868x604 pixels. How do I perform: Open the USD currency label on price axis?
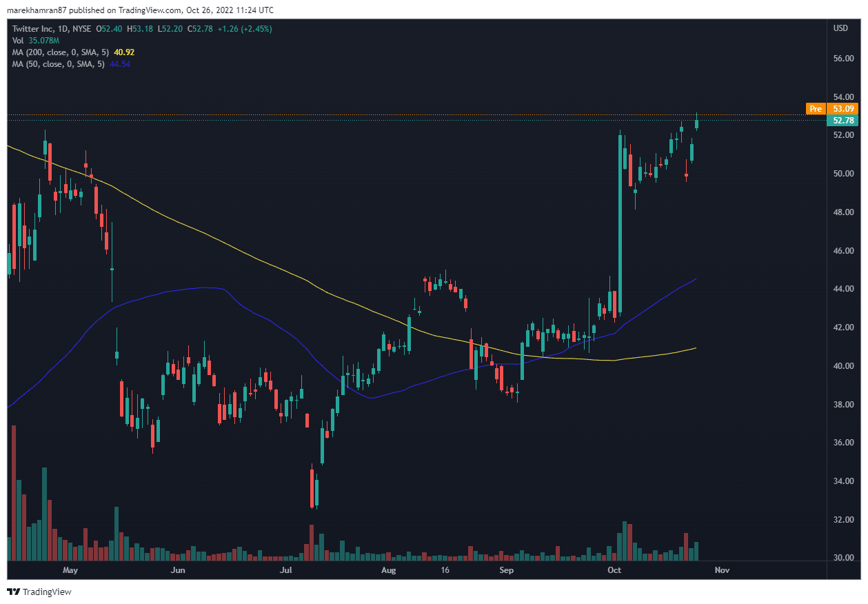click(x=840, y=28)
